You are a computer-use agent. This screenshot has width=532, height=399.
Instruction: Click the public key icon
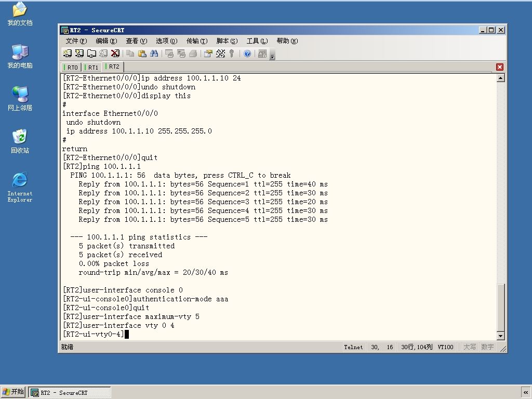232,54
